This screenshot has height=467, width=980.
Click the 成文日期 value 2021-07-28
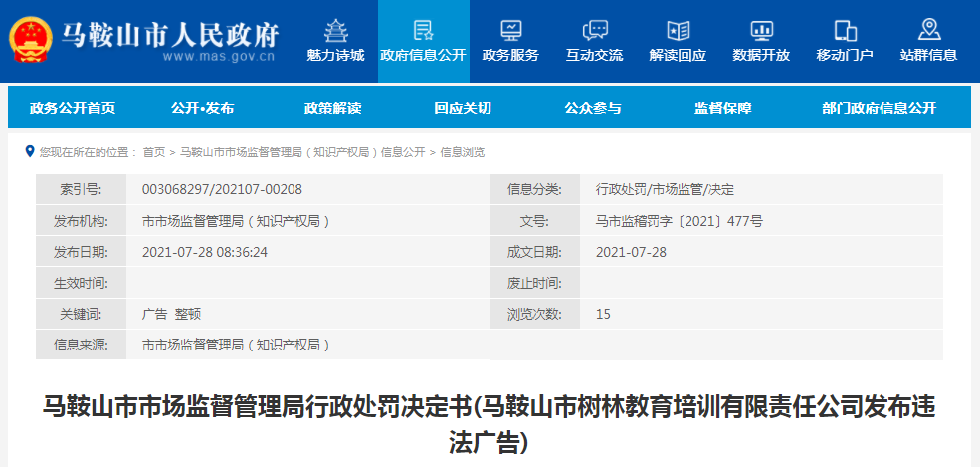[x=631, y=252]
